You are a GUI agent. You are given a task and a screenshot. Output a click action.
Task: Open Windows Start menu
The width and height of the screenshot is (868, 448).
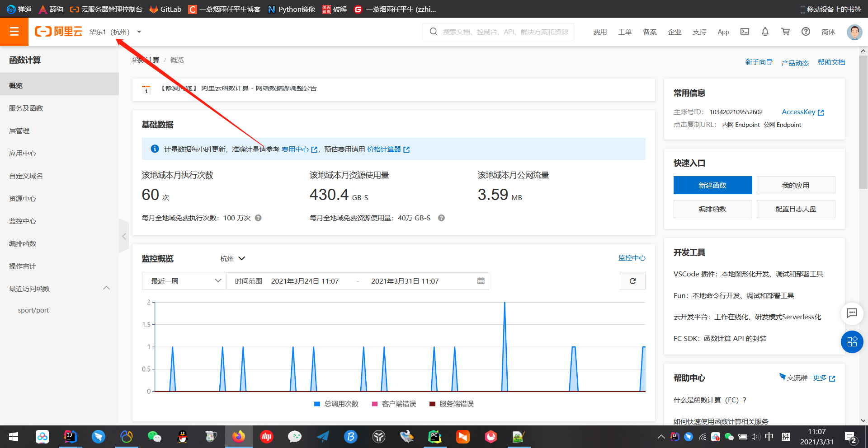(14, 437)
